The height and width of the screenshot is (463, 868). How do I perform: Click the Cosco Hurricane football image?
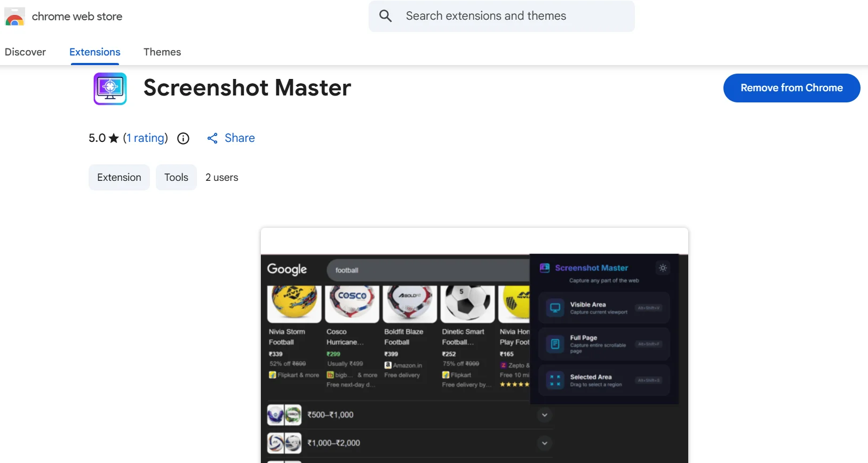(x=352, y=304)
